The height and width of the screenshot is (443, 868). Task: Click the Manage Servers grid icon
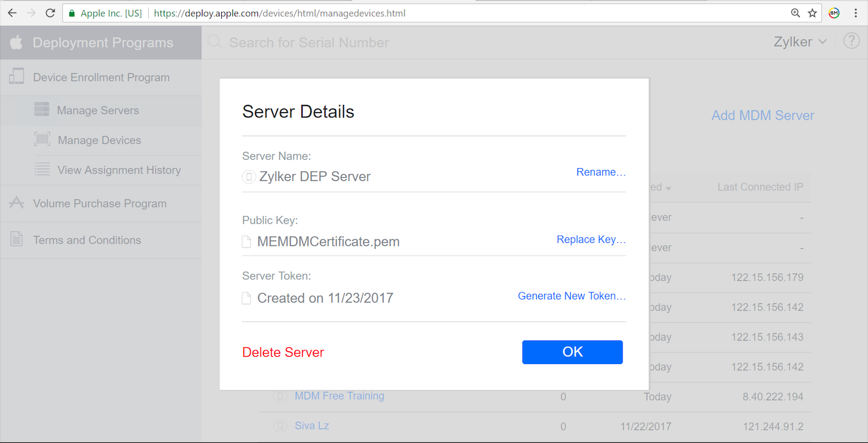coord(42,110)
